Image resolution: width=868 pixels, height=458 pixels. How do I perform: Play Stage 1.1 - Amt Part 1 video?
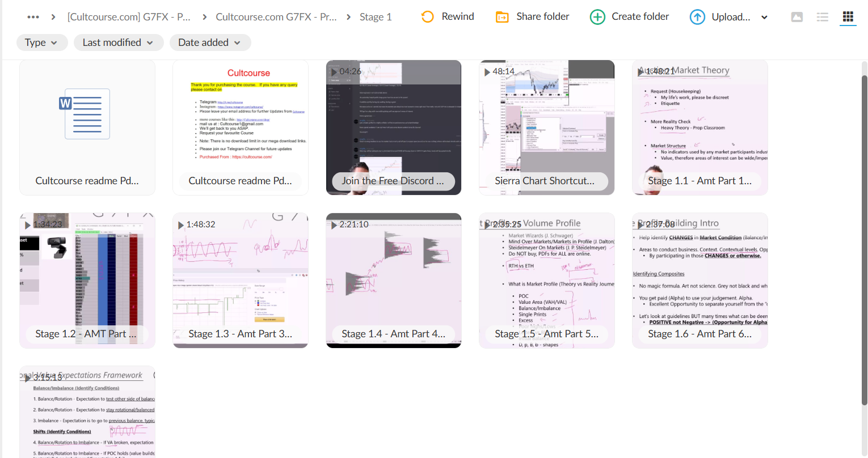point(700,128)
